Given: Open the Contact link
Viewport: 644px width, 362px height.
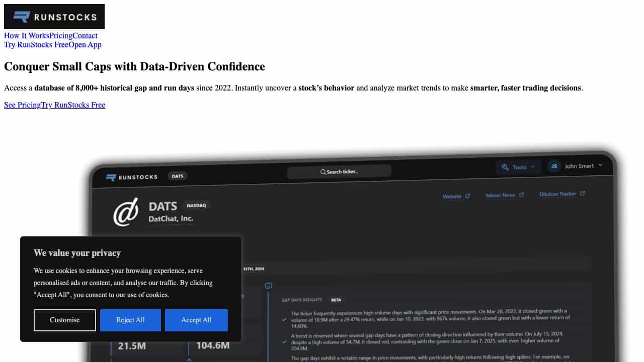Looking at the screenshot, I should click(85, 35).
